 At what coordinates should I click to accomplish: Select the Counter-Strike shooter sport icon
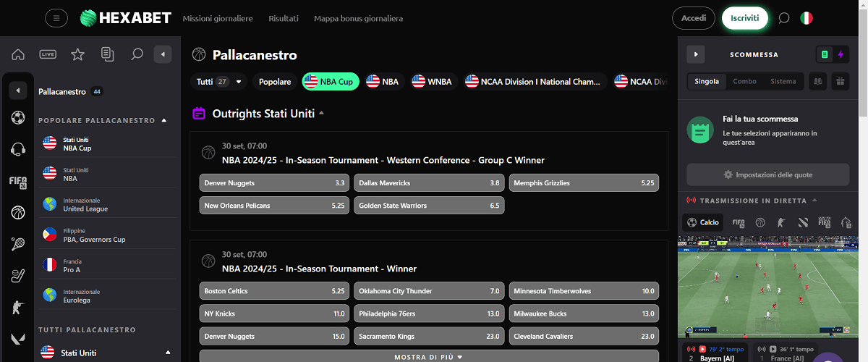point(18,307)
